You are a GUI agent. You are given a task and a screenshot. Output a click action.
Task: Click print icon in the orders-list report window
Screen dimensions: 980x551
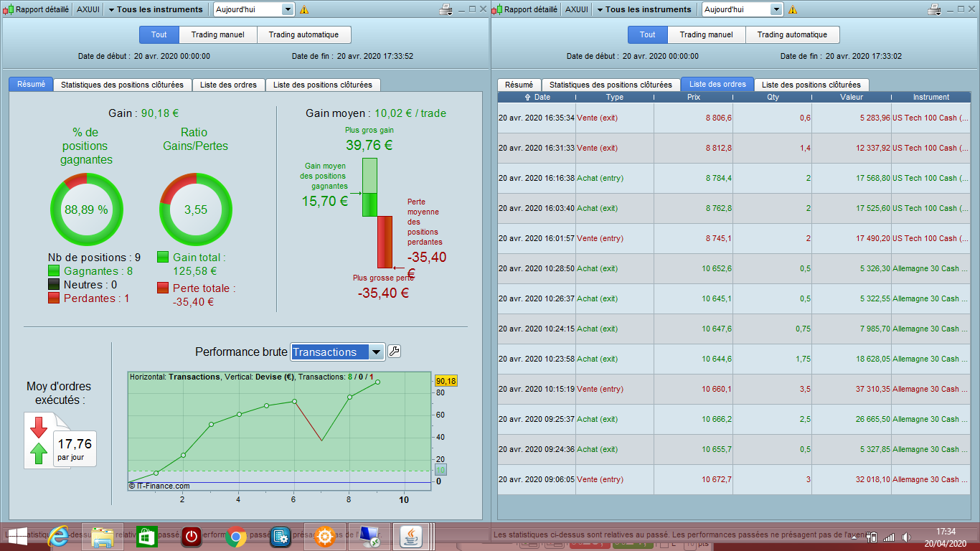934,9
